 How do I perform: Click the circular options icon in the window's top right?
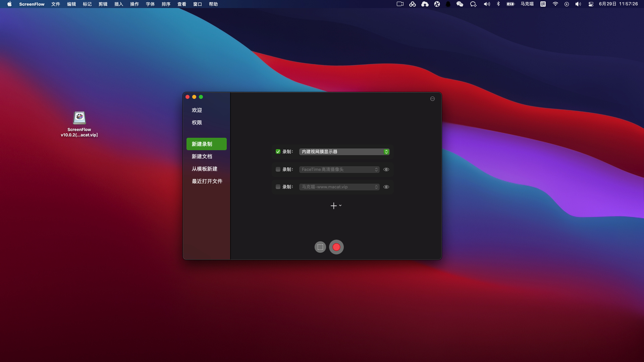point(432,99)
